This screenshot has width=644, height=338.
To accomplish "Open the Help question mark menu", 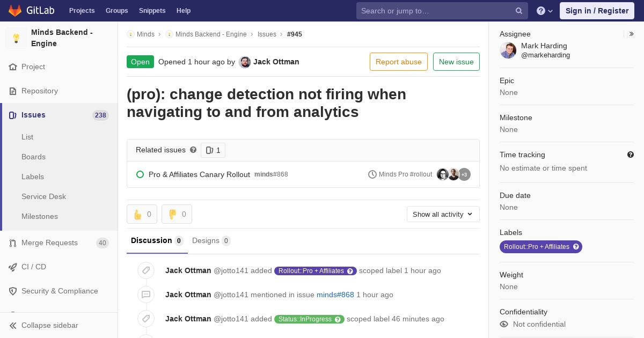I will point(545,11).
